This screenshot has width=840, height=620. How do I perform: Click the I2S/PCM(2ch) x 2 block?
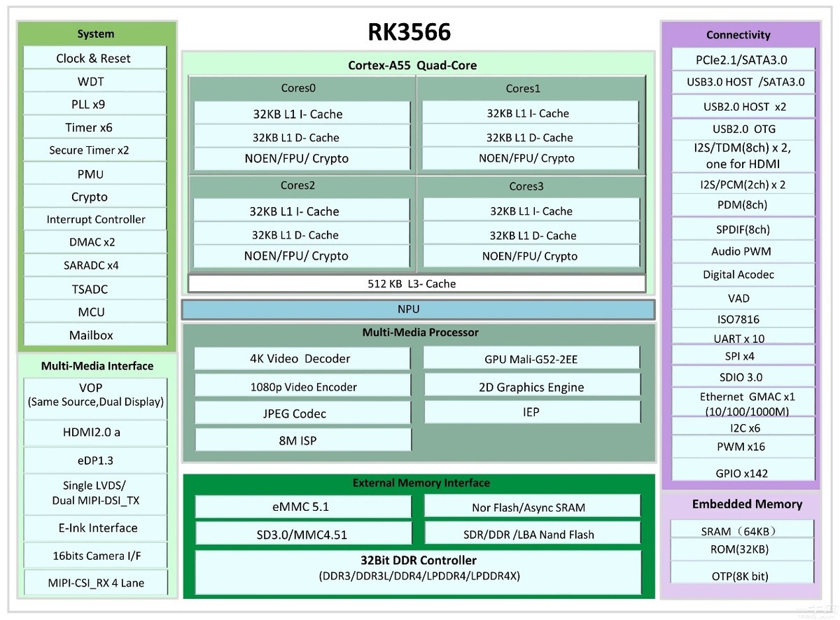[743, 184]
